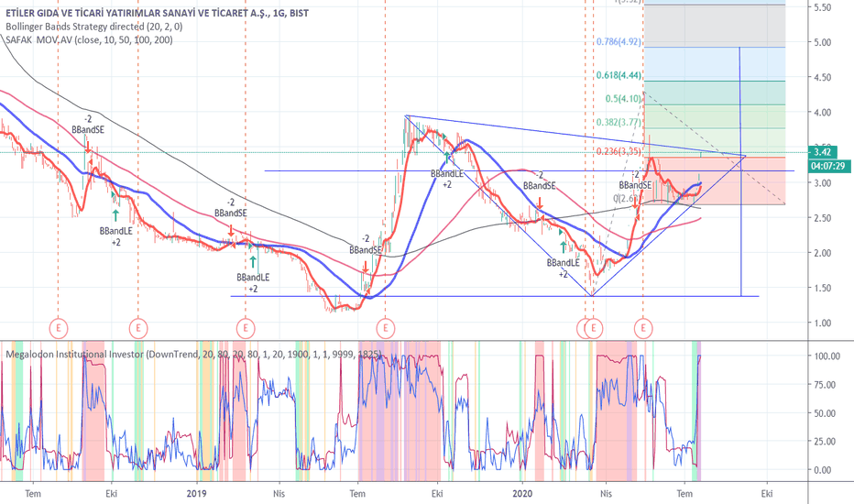Viewport: 854px width, 504px height.
Task: Click the Fibonacci 0.5(4.10) level label
Action: pos(624,99)
